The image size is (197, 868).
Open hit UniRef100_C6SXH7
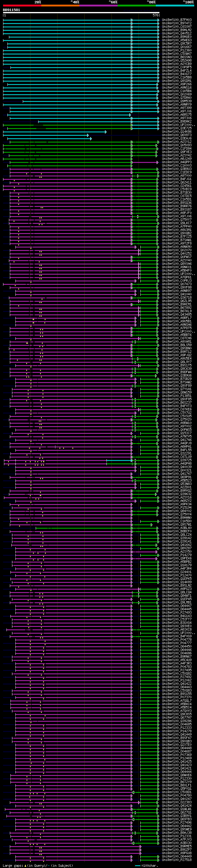[x=177, y=26]
